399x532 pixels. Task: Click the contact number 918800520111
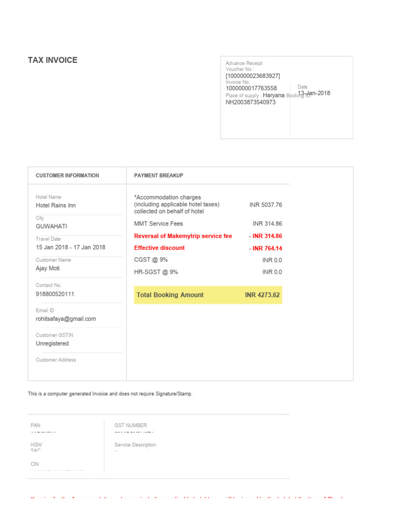55,294
